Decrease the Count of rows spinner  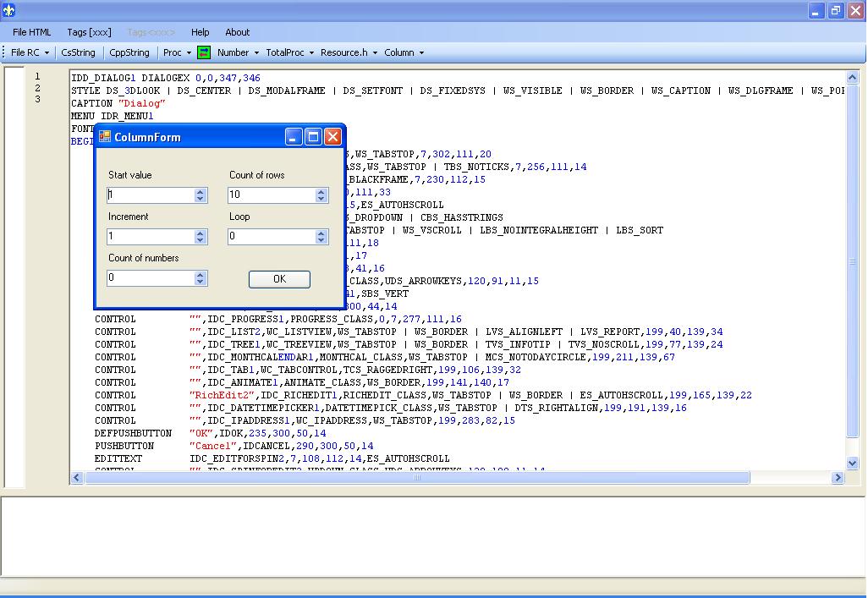tap(321, 199)
